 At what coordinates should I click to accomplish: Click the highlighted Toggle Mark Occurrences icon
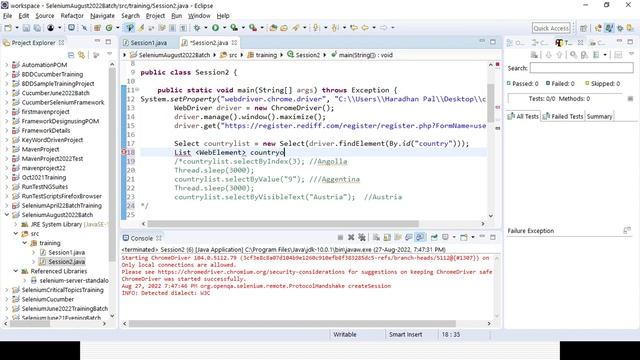(130, 28)
